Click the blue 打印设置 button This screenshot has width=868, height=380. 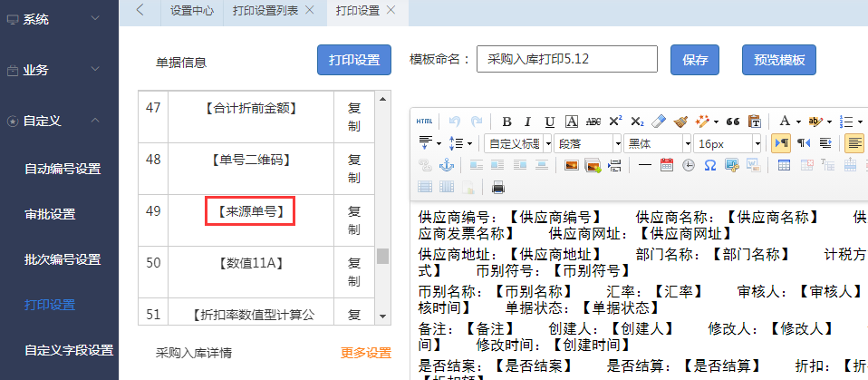coord(354,60)
